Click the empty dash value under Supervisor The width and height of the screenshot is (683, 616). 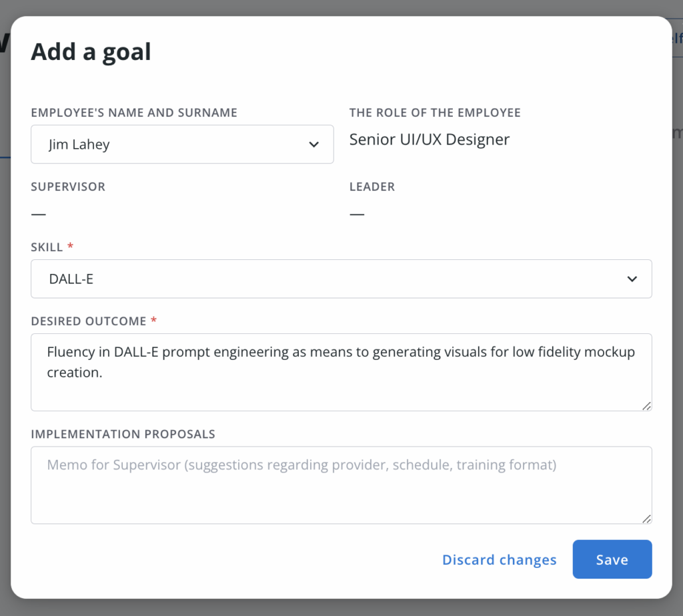tap(39, 214)
